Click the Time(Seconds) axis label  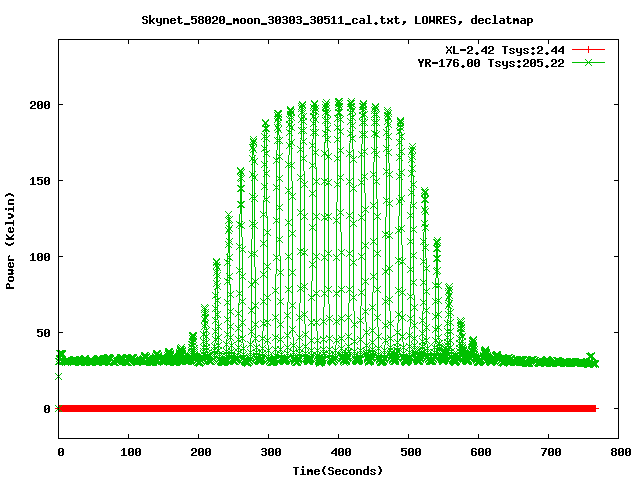pos(338,471)
